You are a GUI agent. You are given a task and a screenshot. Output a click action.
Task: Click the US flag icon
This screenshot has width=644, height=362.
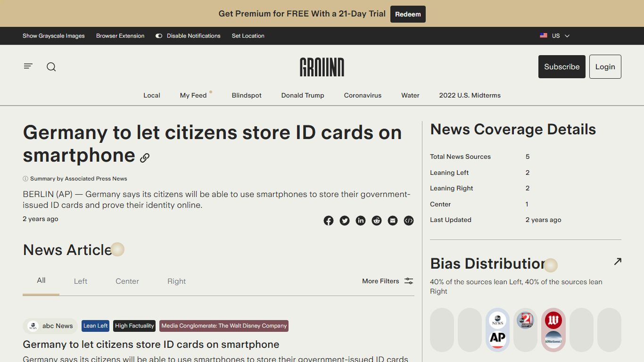coord(544,36)
